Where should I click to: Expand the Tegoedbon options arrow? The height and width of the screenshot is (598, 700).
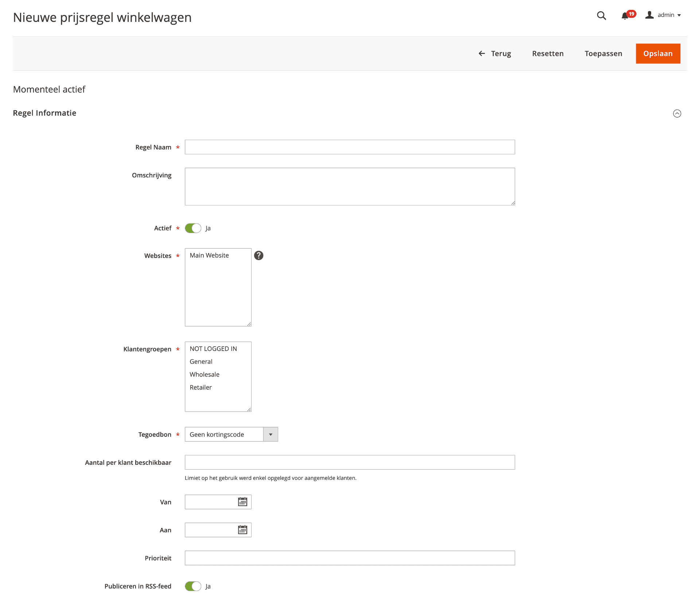(x=270, y=434)
